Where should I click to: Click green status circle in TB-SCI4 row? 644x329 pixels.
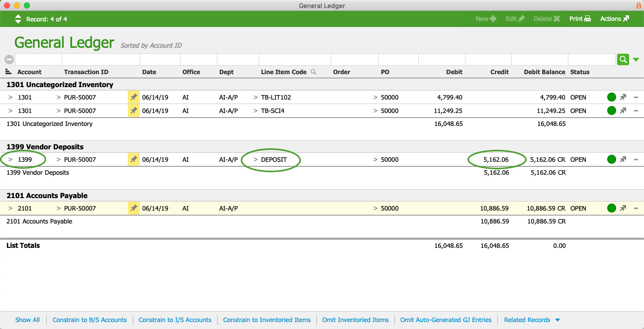(x=612, y=110)
